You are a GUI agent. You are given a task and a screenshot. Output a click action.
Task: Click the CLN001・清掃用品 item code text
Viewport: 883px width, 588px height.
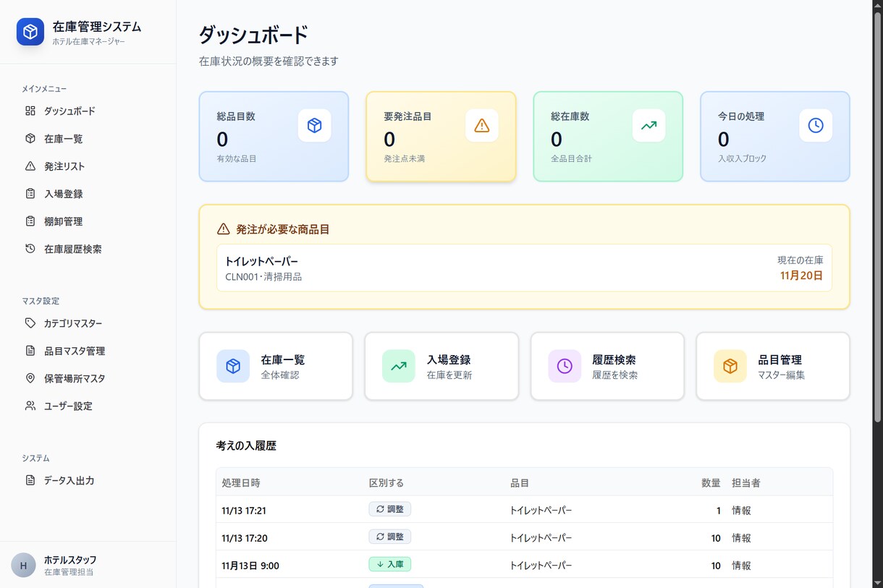tap(263, 276)
